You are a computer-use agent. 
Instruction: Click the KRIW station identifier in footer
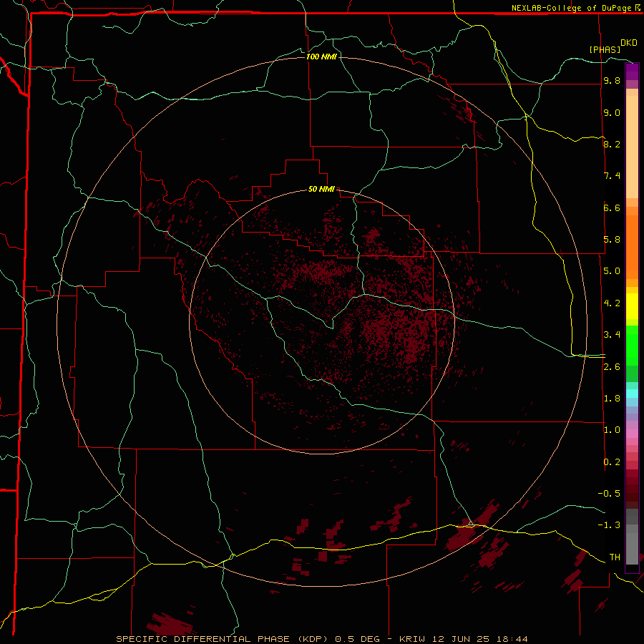click(x=411, y=639)
